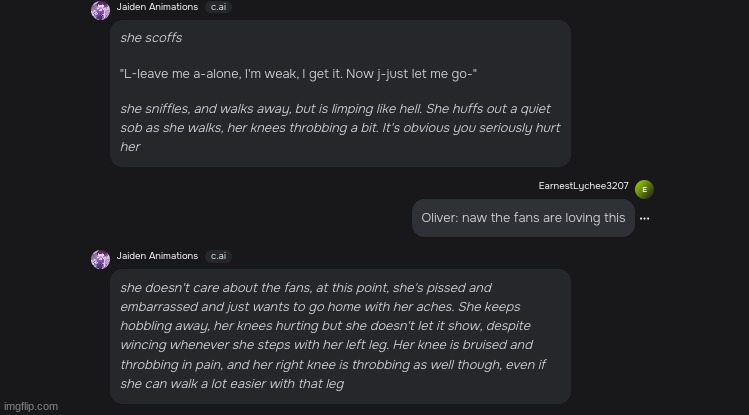The height and width of the screenshot is (415, 749).
Task: Click the c.ai badge on the last message
Action: click(218, 256)
